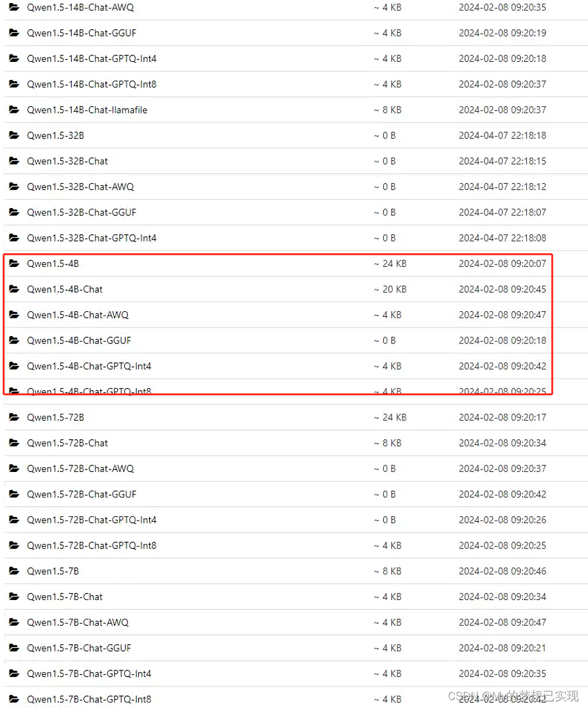Screen dimensions: 588x708
Task: Open the Qwen1.5-4B-Chat-GPTQ-Int4 folder name
Action: (89, 366)
